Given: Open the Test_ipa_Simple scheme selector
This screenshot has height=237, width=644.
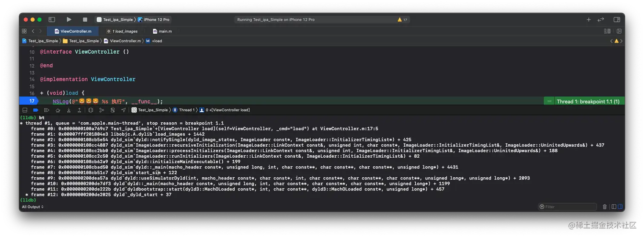Looking at the screenshot, I should 115,20.
